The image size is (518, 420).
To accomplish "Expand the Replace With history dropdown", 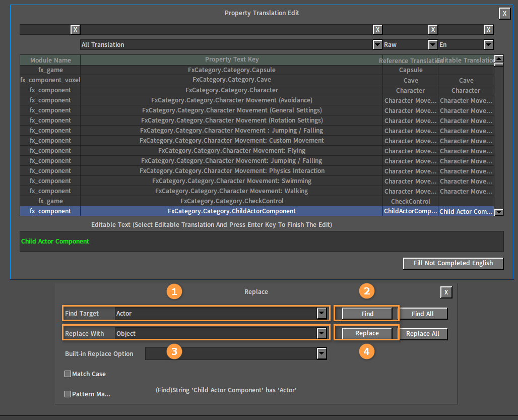I will coord(321,333).
